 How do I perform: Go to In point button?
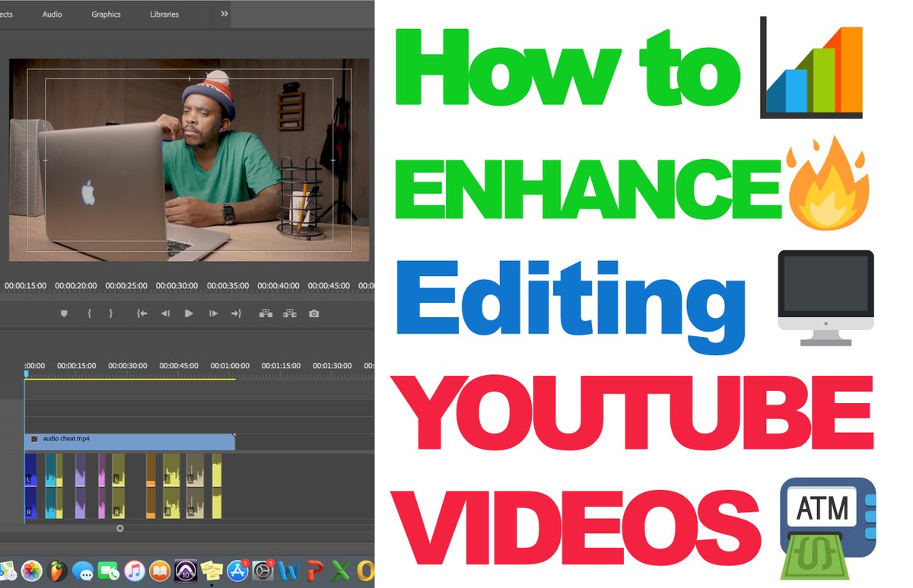tap(142, 313)
